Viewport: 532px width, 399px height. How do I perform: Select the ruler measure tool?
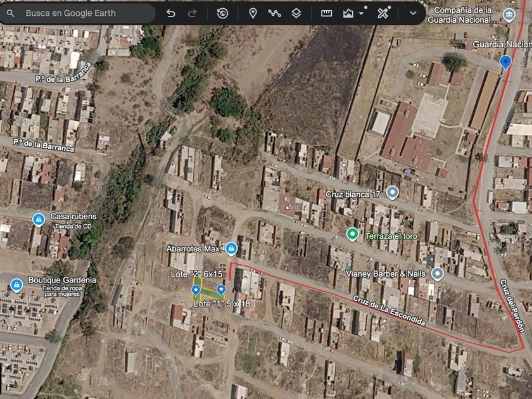point(326,13)
